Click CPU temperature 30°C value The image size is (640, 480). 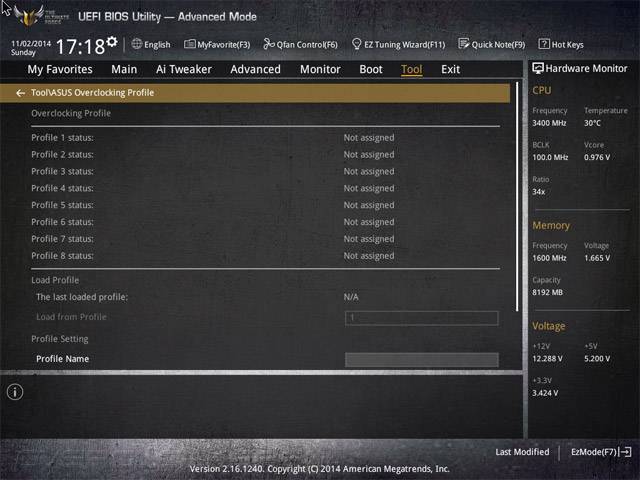[592, 123]
